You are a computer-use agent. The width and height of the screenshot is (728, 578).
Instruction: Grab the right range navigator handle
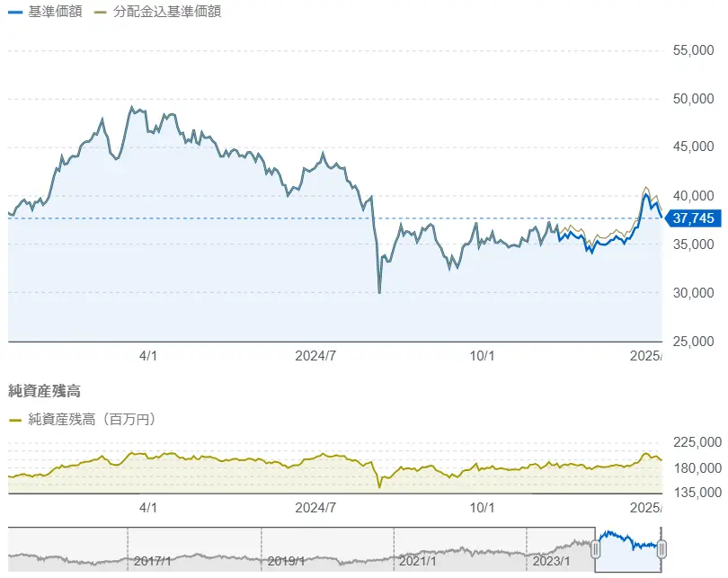tap(661, 548)
